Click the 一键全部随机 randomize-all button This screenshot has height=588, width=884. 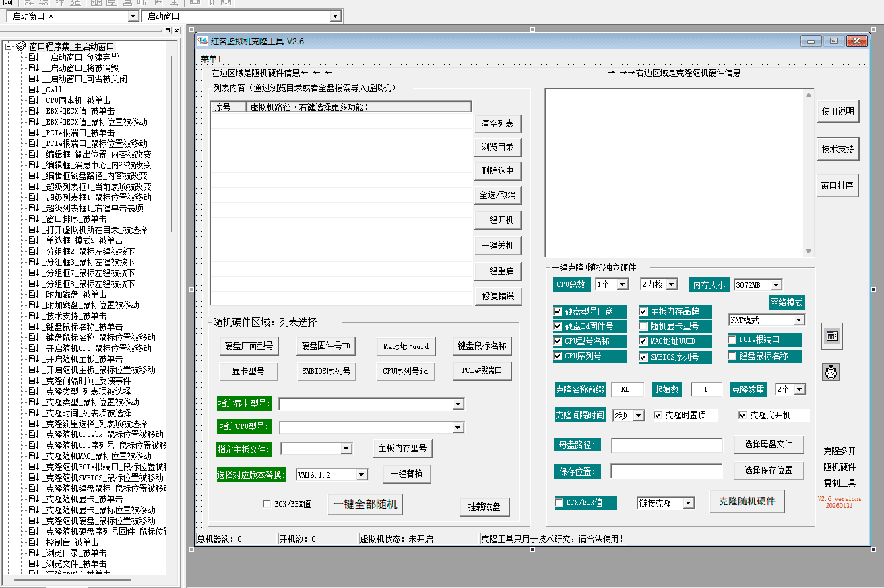[x=365, y=504]
